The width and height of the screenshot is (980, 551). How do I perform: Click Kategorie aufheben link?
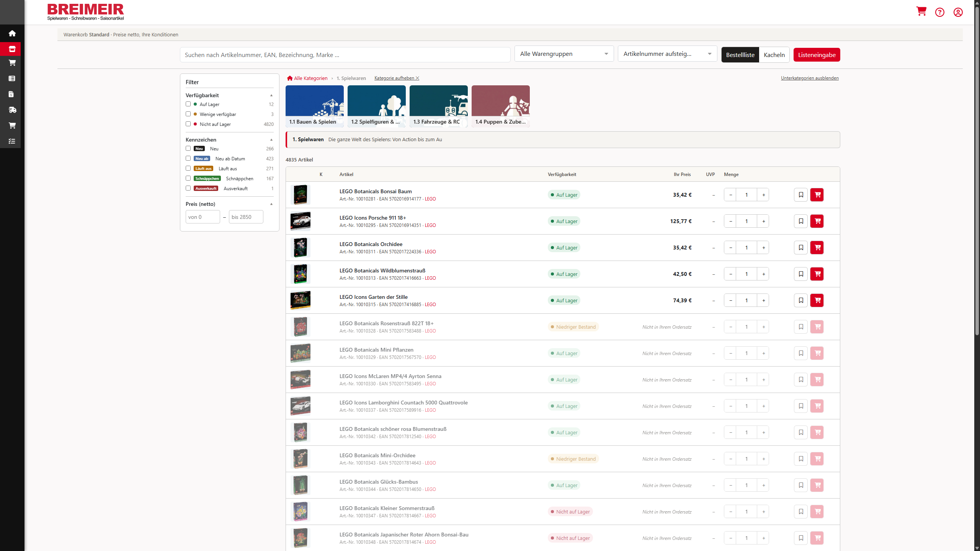(397, 78)
